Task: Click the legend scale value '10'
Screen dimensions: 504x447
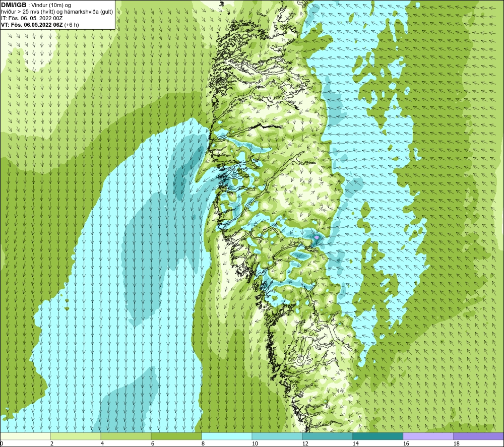Action: coord(255,444)
